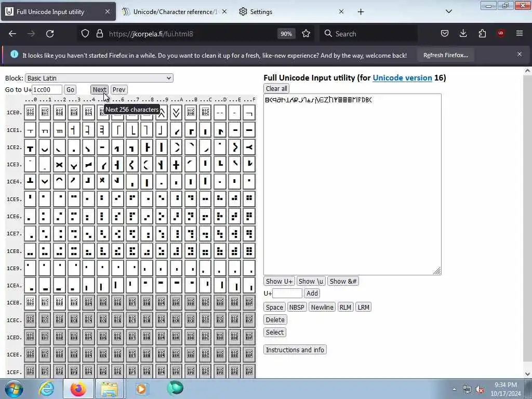The image size is (532, 399).
Task: Insert a Newline with its button
Action: pos(322,308)
